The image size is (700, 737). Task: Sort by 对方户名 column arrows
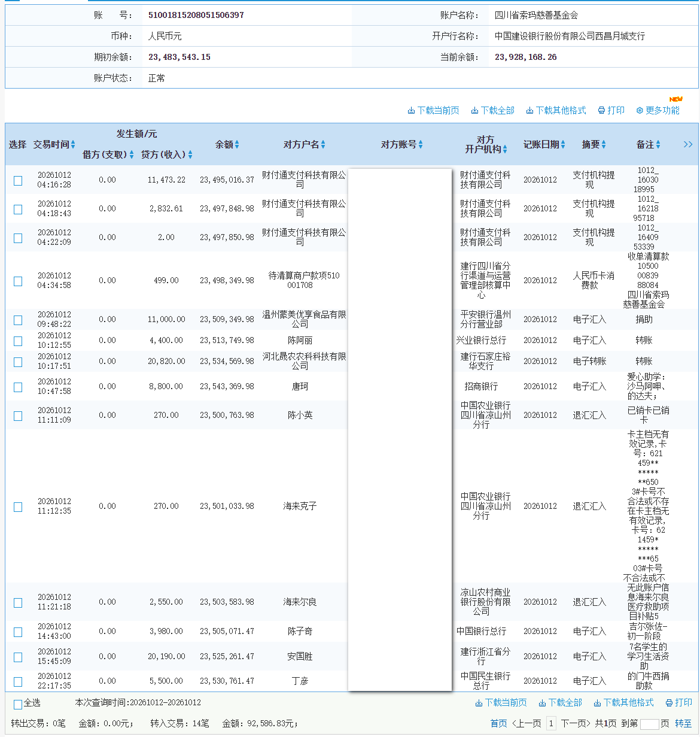tap(323, 144)
